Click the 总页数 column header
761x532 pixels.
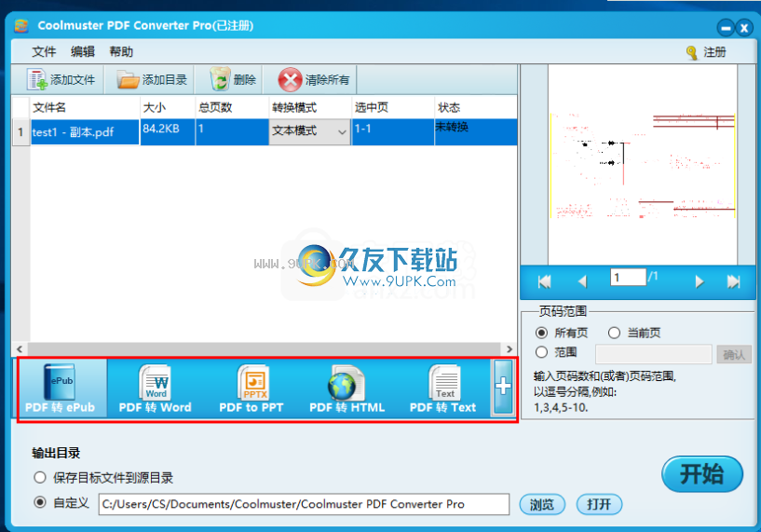point(232,107)
